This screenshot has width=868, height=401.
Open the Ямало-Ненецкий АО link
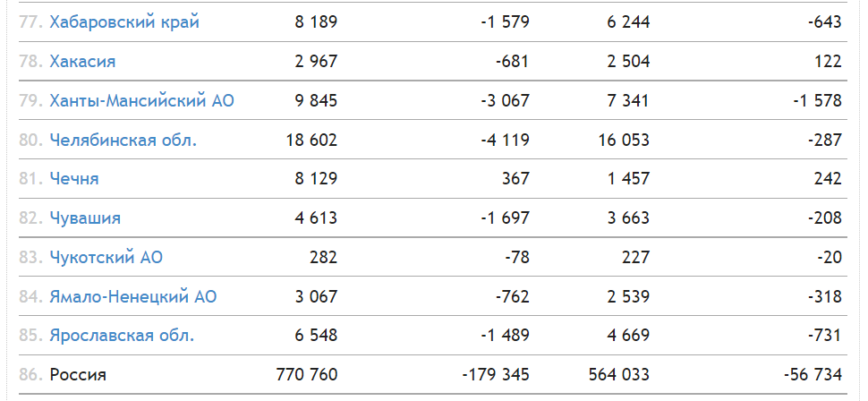click(132, 297)
